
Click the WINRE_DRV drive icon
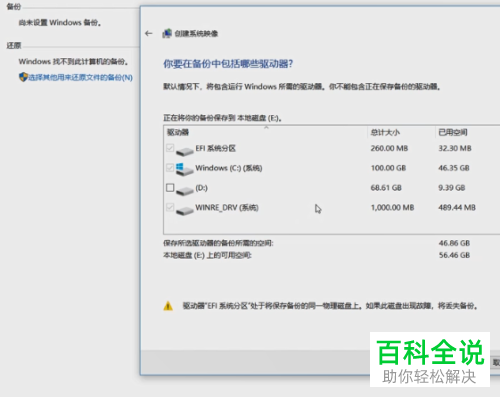[x=185, y=210]
